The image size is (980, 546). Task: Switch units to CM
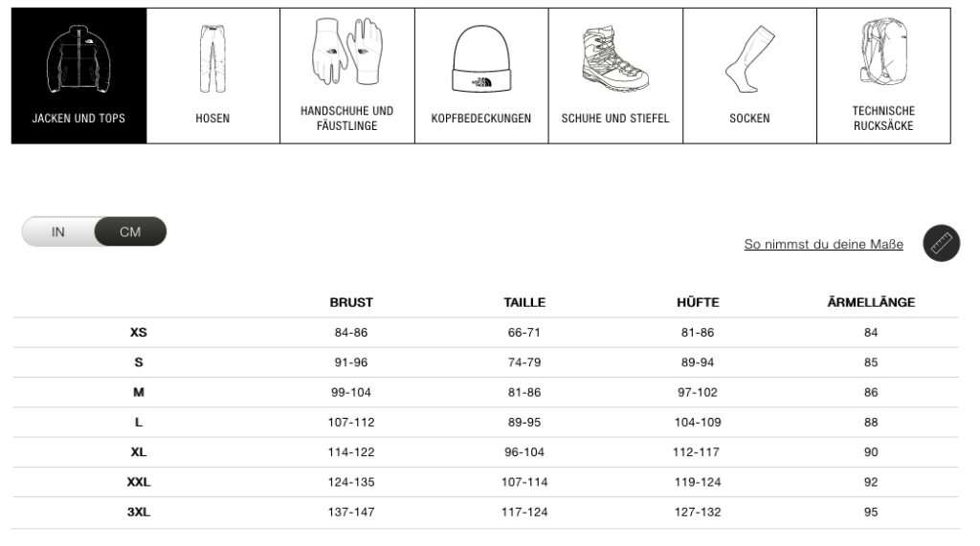coord(130,231)
